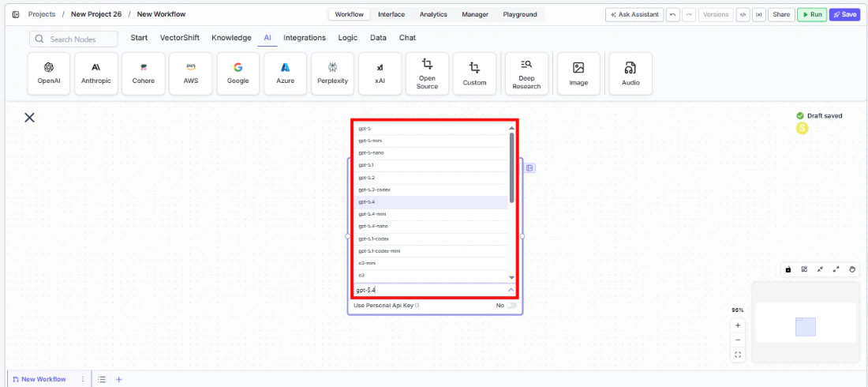The height and width of the screenshot is (387, 868).
Task: Add a Custom model node
Action: [474, 73]
